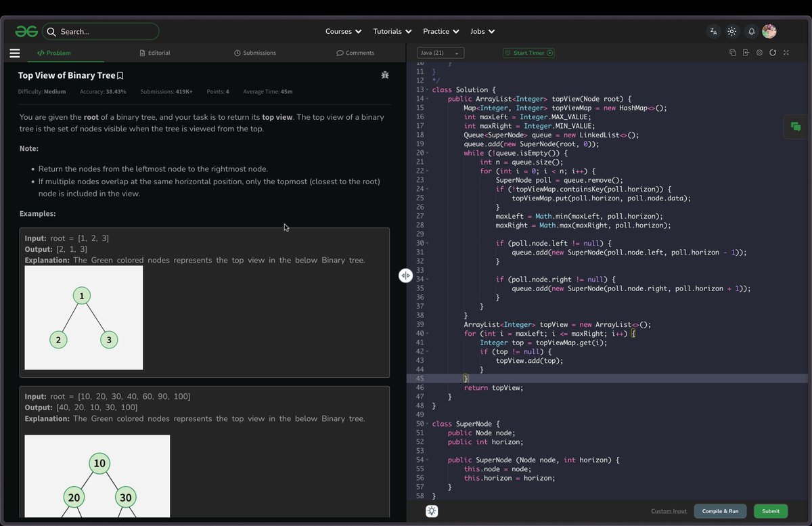Click line number 39 in gutter
This screenshot has height=526, width=812.
click(x=420, y=324)
